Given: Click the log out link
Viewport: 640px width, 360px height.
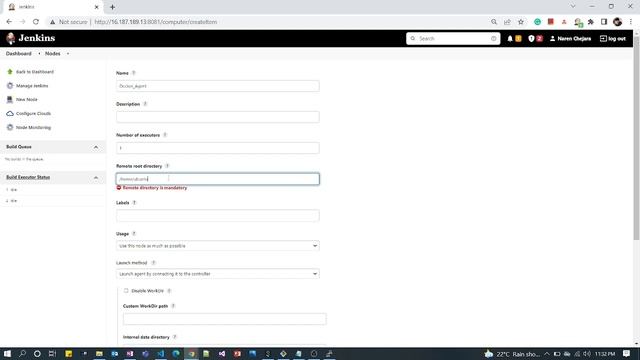Looking at the screenshot, I should 613,38.
